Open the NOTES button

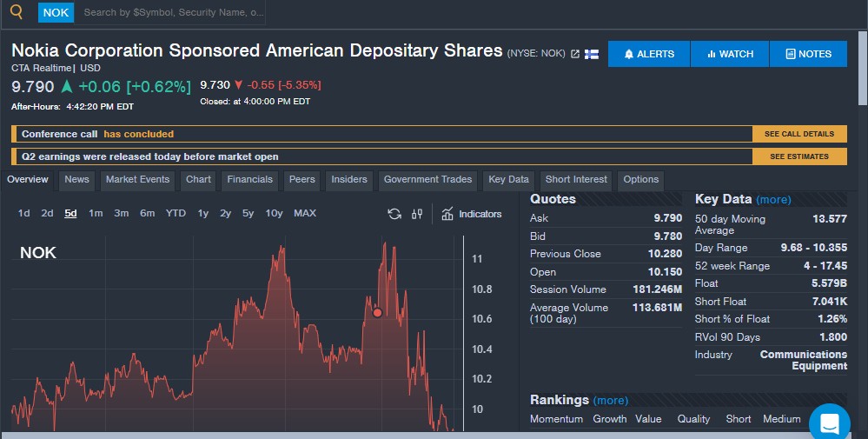tap(808, 54)
